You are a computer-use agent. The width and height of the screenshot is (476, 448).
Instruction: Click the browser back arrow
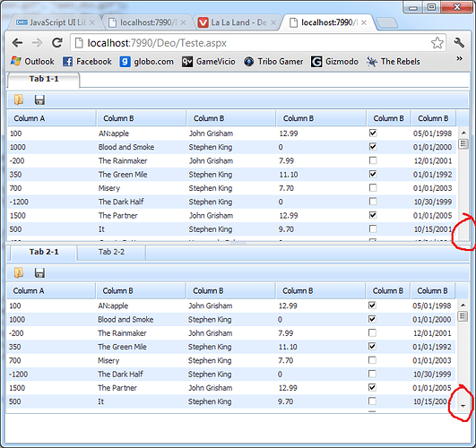click(x=17, y=43)
